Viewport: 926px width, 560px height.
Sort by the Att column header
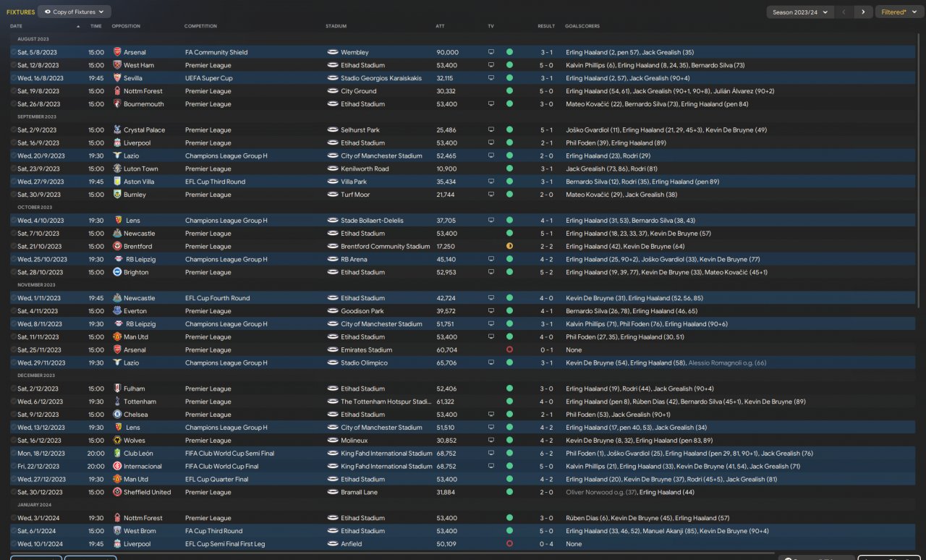[440, 26]
